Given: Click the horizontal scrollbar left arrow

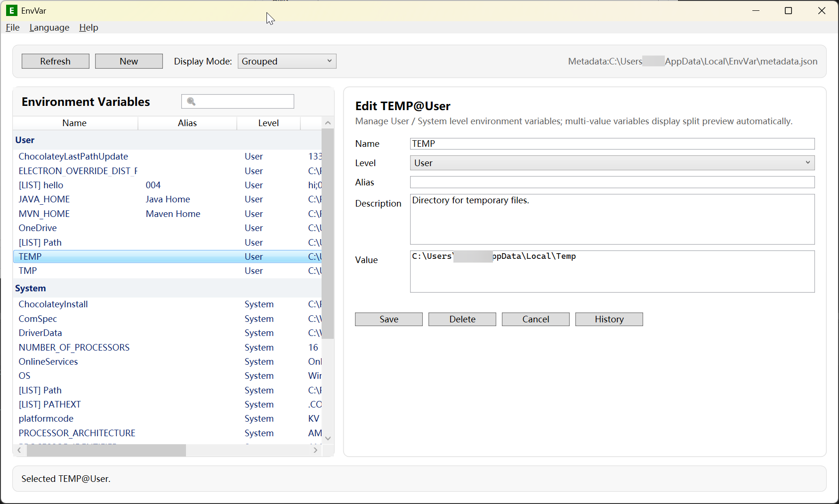Looking at the screenshot, I should click(19, 450).
